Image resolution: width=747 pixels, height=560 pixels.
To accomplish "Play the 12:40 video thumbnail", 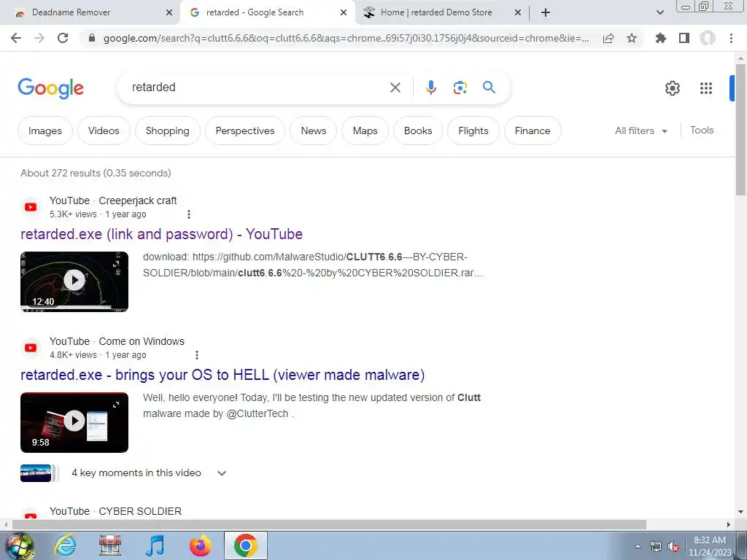I will click(74, 281).
